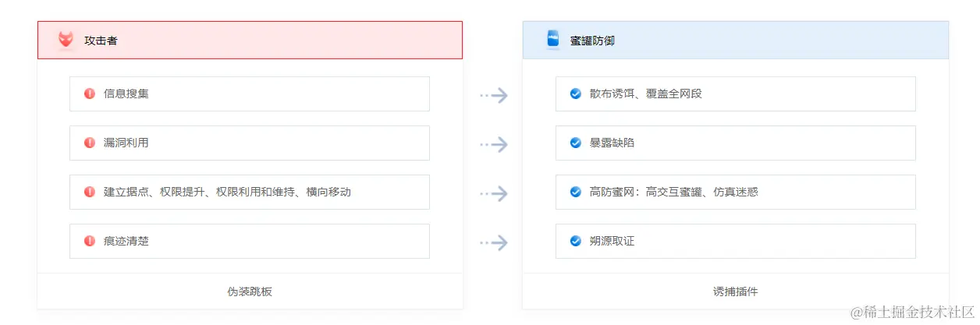The width and height of the screenshot is (980, 325).
Task: Click the blue honeypot jar icon
Action: (553, 40)
